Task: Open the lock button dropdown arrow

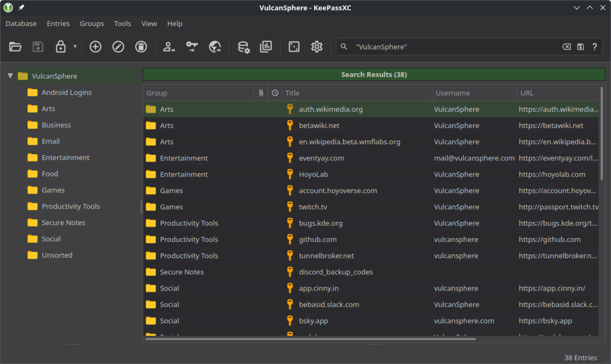Action: click(x=75, y=47)
